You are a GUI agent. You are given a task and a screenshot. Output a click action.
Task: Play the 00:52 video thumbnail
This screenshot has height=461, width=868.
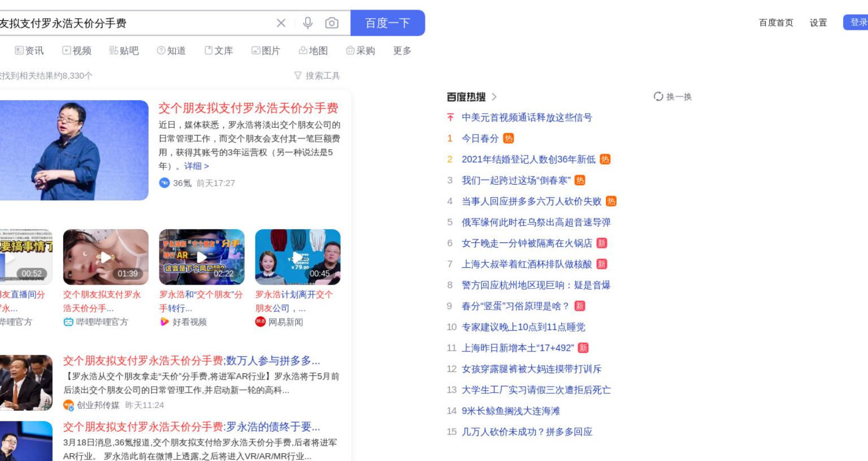26,257
